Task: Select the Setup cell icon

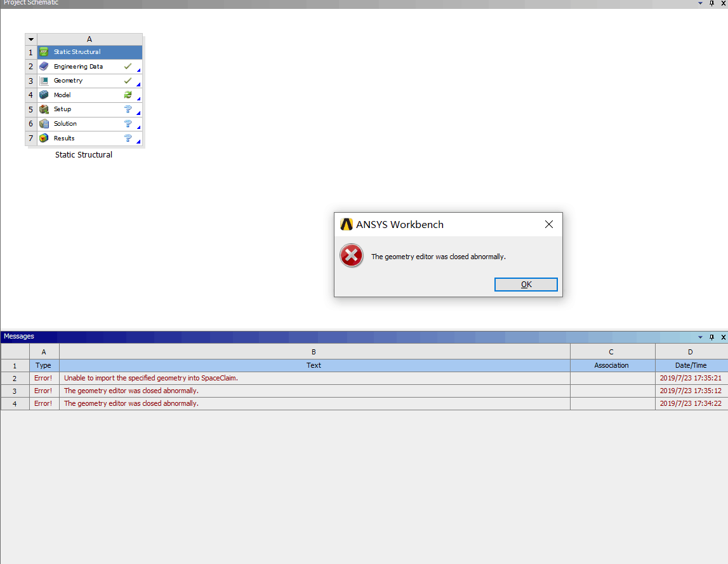Action: [x=44, y=109]
